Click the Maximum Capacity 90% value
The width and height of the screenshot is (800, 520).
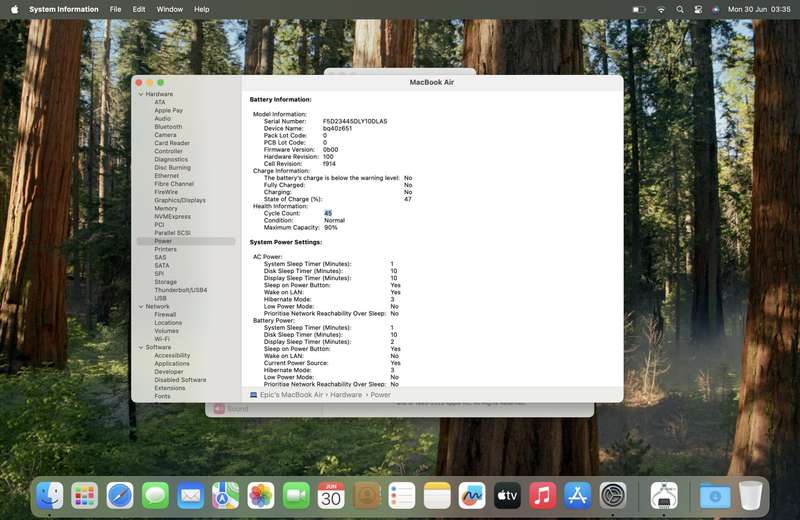tap(331, 228)
